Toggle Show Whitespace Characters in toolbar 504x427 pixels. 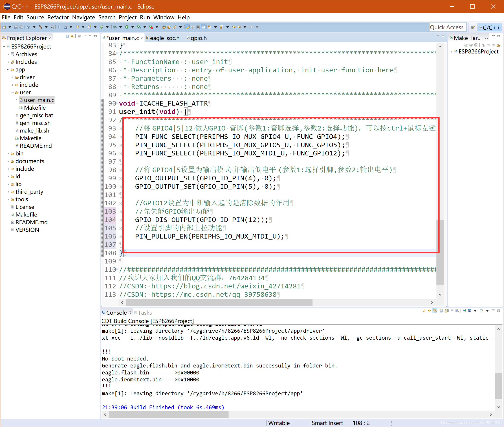pos(203,27)
